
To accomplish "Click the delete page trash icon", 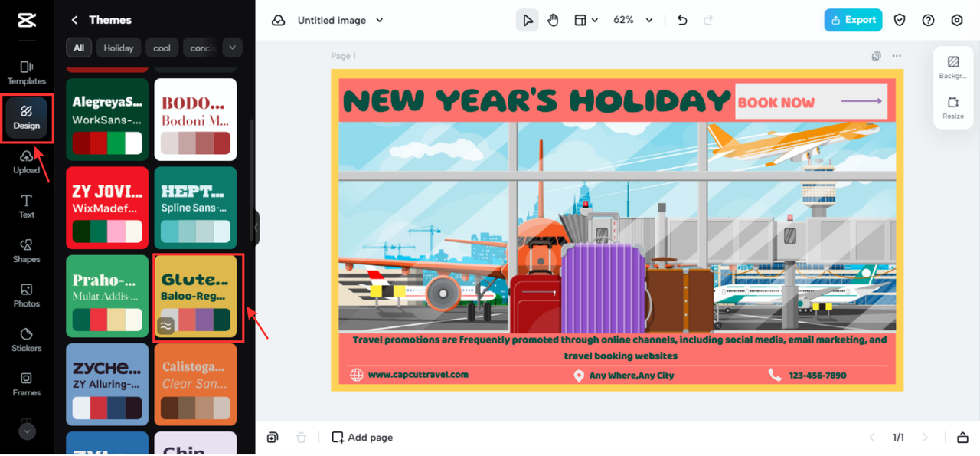I will point(301,438).
